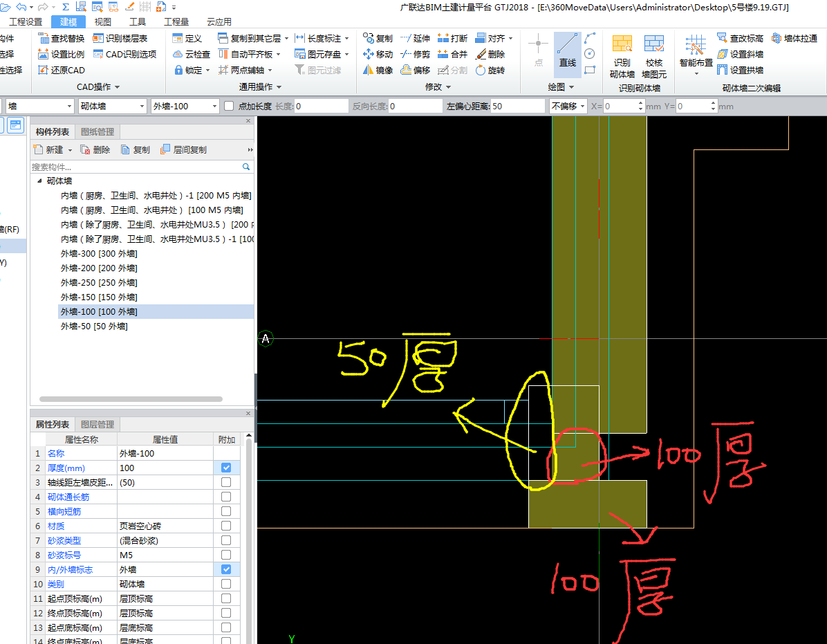Check 附加 box for 砂浆标号 row
The width and height of the screenshot is (827, 644).
coord(226,555)
